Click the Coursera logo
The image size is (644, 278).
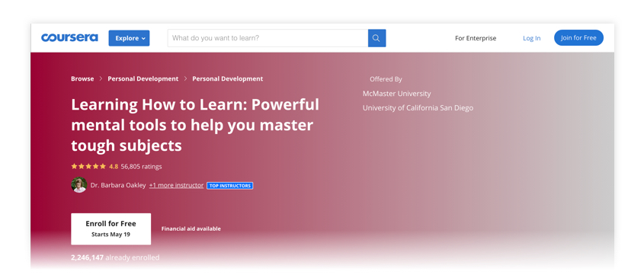(69, 38)
